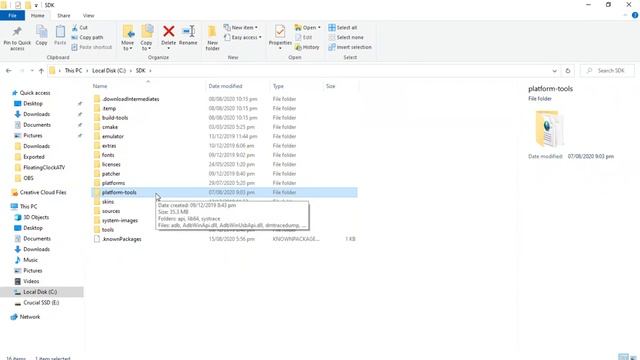Switch to the Home ribbon tab

pyautogui.click(x=38, y=16)
